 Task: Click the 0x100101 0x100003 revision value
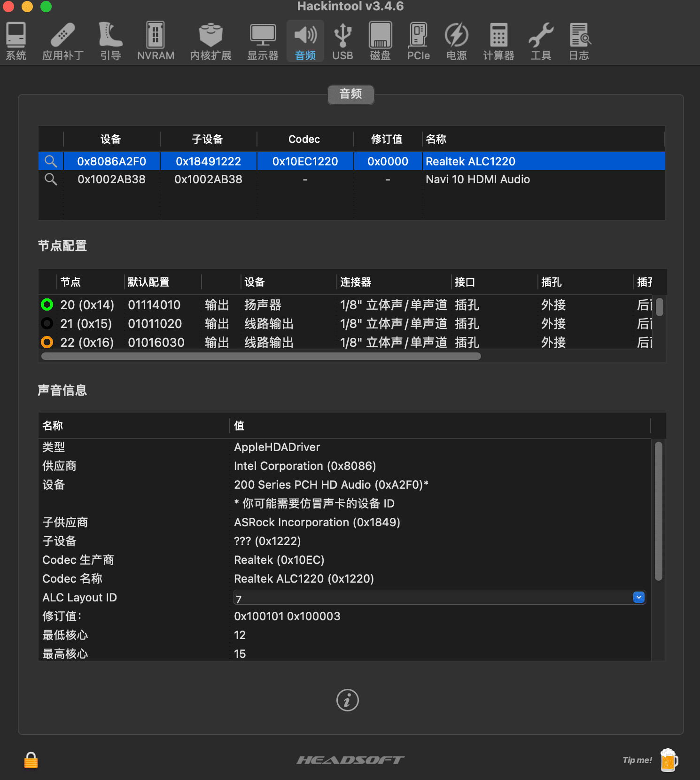(x=287, y=616)
